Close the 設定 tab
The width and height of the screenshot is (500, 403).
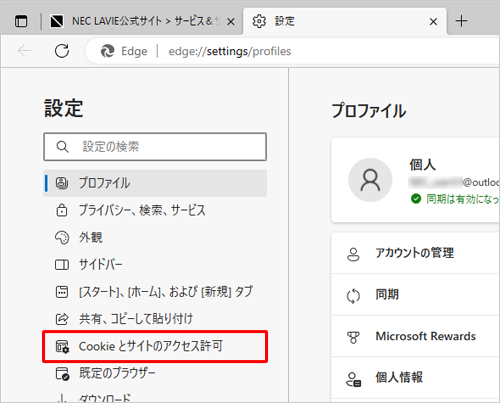433,22
